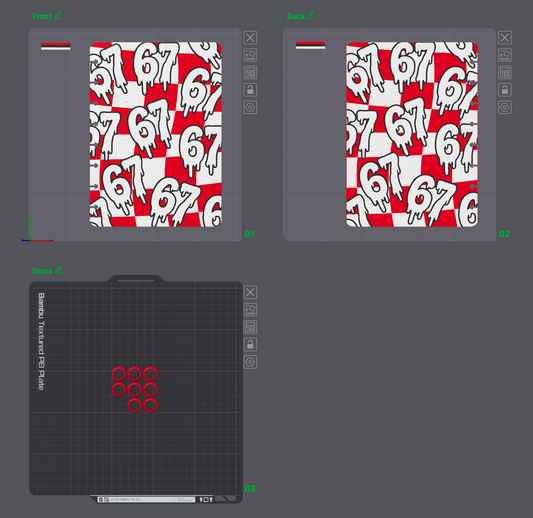
Task: Auto-orient objects on the Discs plate
Action: tap(250, 309)
